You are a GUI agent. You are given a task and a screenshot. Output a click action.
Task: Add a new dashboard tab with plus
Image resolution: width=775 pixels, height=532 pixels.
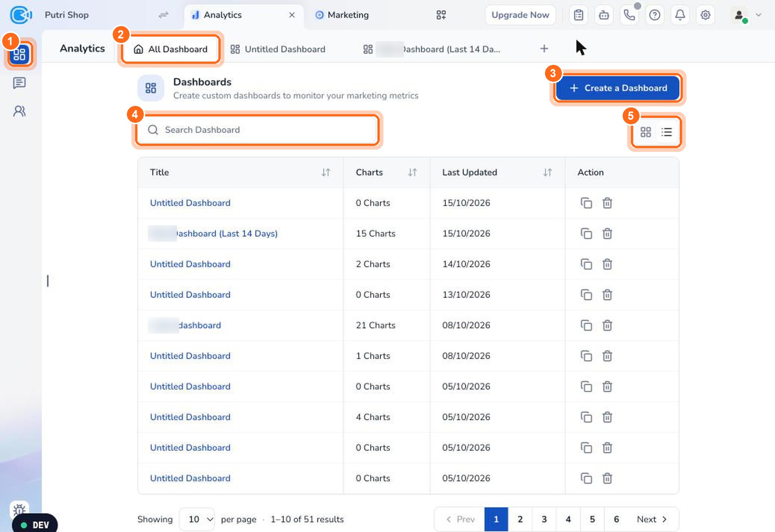click(x=544, y=48)
